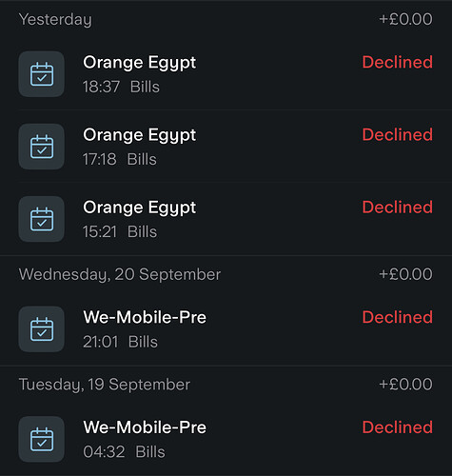Open the Orange Egypt transaction at 17:18
Viewport: 452px width, 476px height.
226,147
